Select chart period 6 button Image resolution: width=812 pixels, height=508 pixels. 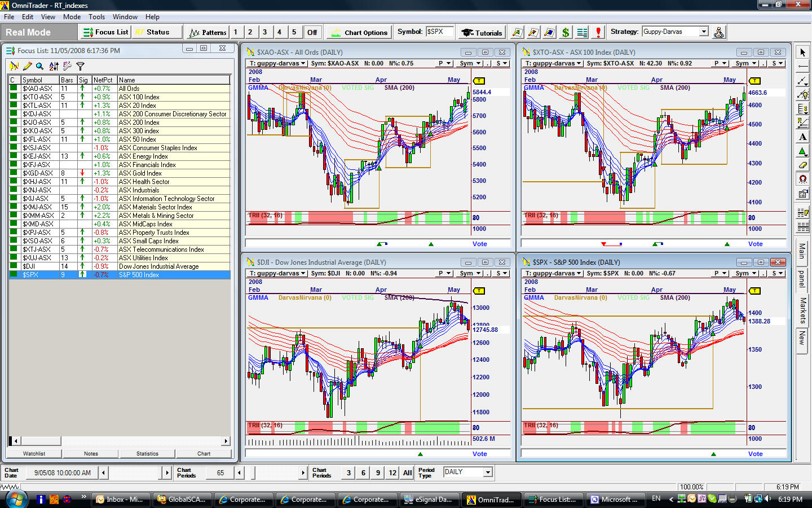363,473
